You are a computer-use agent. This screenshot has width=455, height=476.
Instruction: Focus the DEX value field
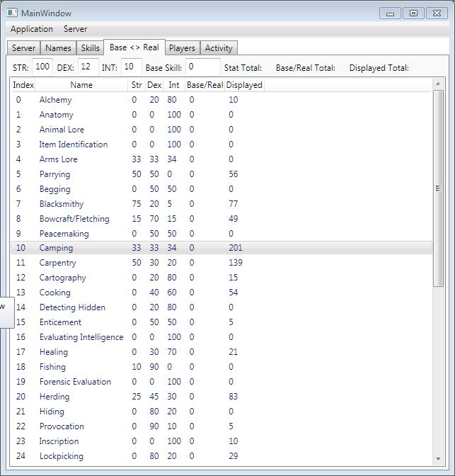click(88, 67)
